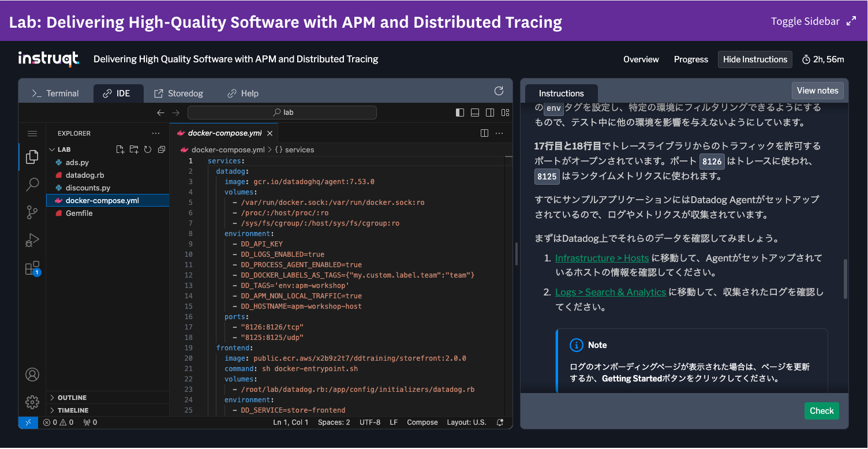Refresh the Explorer file list
Screen dimensions: 868x449
[148, 149]
